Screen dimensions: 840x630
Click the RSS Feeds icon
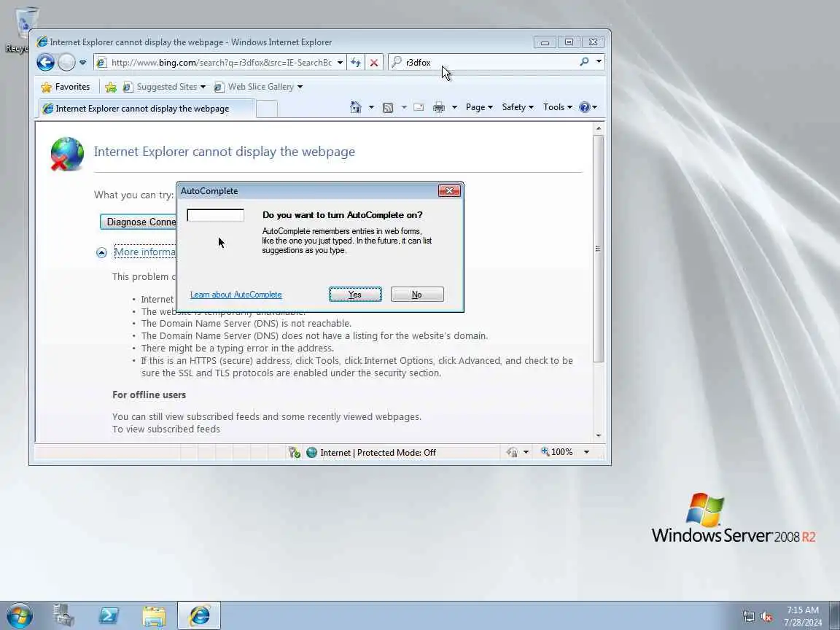click(388, 108)
